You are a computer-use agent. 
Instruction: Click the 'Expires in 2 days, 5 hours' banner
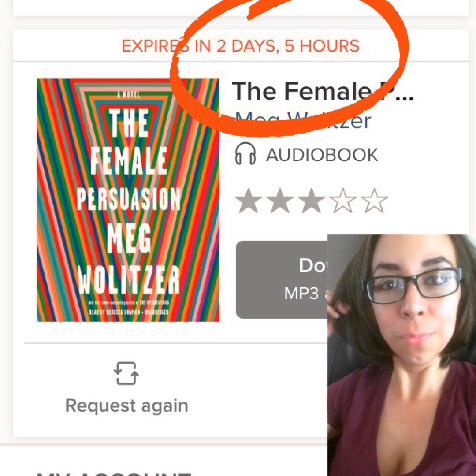click(241, 46)
